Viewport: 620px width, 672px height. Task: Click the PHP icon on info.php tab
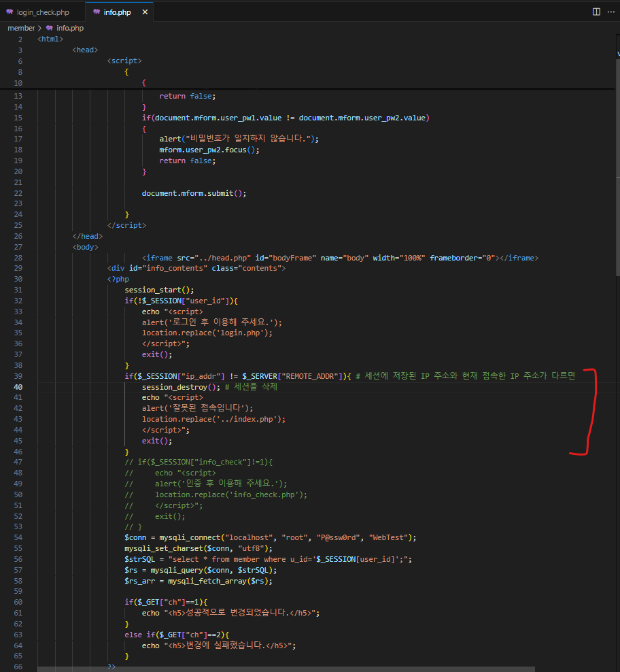pos(97,12)
